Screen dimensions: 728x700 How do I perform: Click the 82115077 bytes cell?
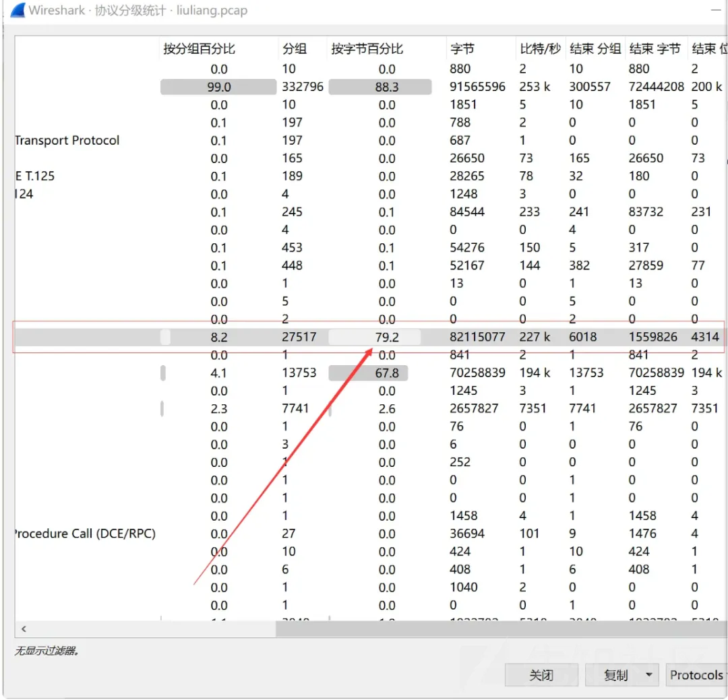(477, 337)
